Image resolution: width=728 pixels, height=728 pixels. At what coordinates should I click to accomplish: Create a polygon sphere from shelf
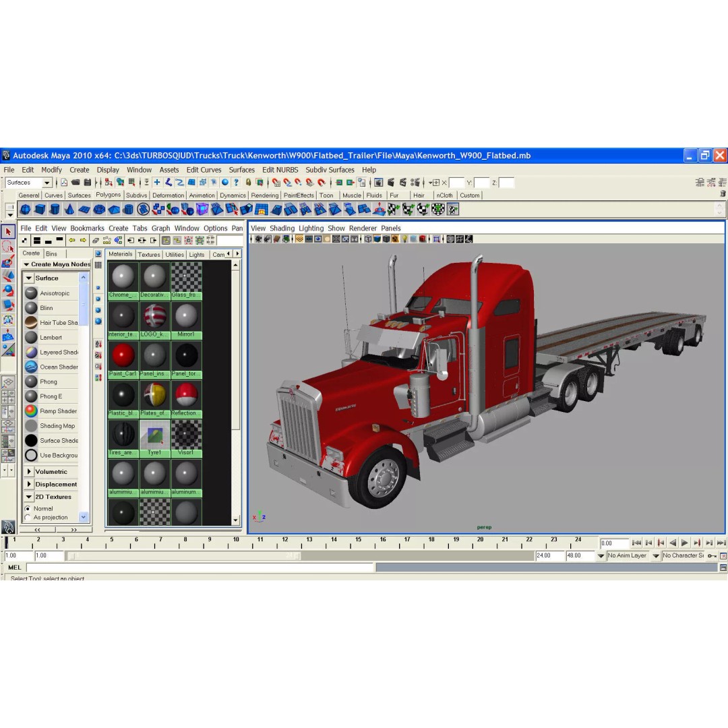pos(26,210)
